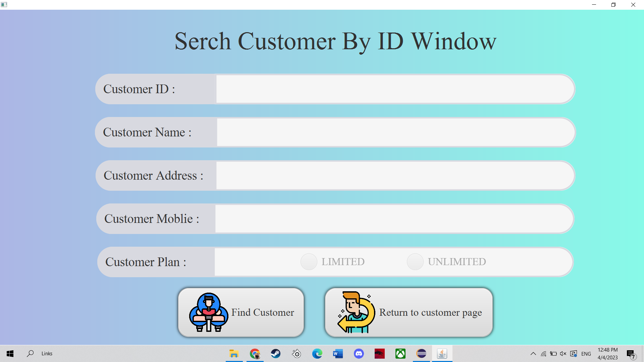Open Microsoft Word from the taskbar
The height and width of the screenshot is (362, 644).
pyautogui.click(x=338, y=354)
